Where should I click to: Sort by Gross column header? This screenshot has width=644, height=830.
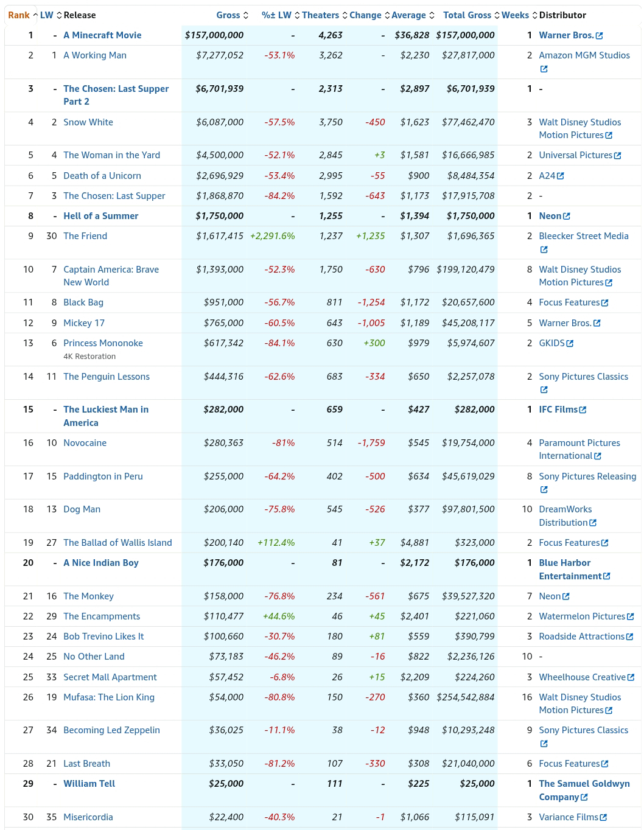point(232,15)
